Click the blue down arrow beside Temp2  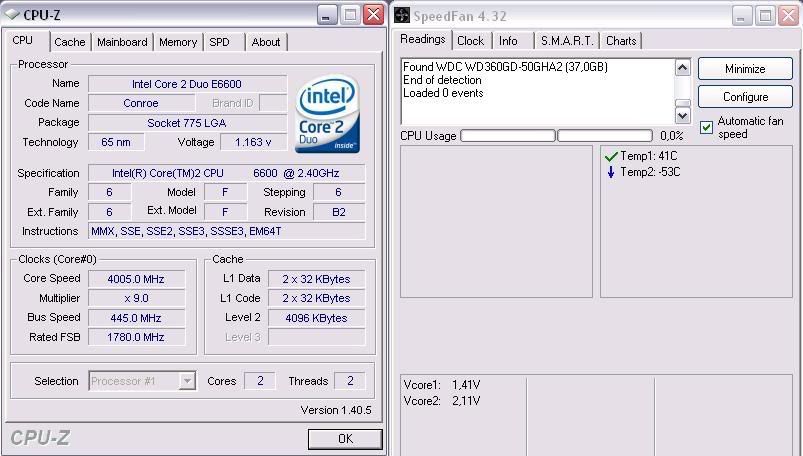click(610, 172)
